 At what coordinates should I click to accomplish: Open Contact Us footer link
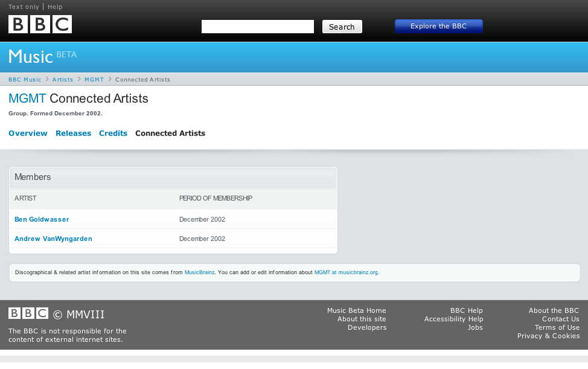point(561,319)
